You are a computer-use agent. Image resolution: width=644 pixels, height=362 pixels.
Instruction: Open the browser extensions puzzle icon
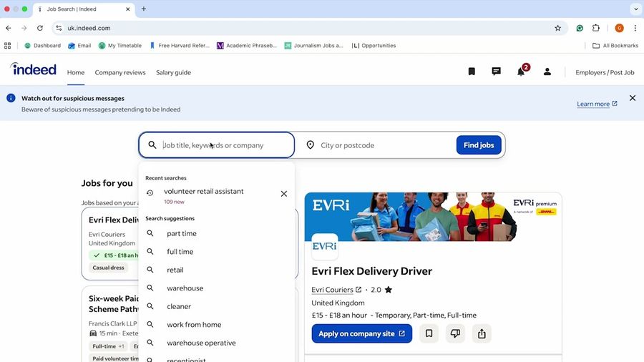(596, 28)
